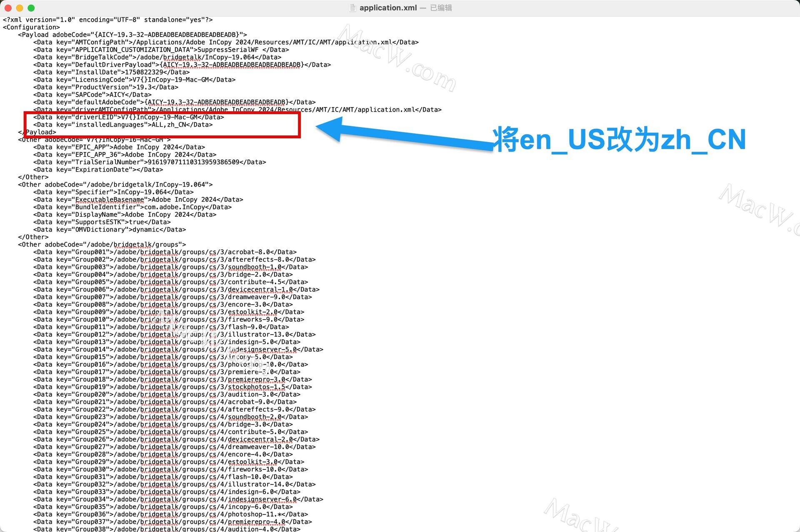The height and width of the screenshot is (532, 800).
Task: Click the Group013 indesign-5.0 line
Action: tap(167, 342)
